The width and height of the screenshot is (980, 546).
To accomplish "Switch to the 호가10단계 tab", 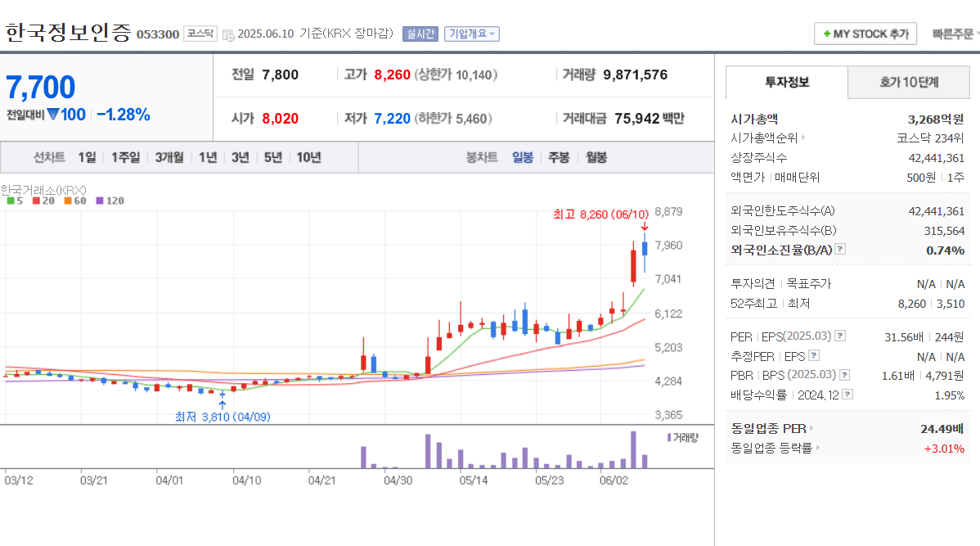I will pos(909,82).
